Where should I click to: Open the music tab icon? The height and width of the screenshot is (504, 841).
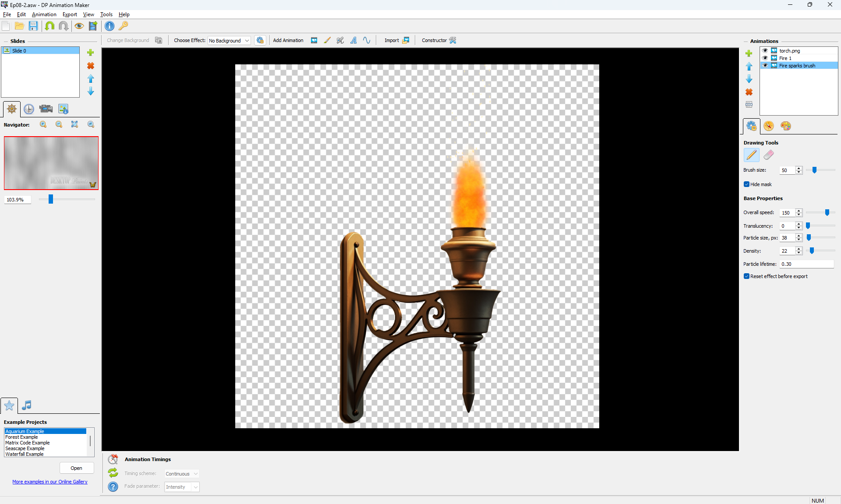tap(27, 405)
